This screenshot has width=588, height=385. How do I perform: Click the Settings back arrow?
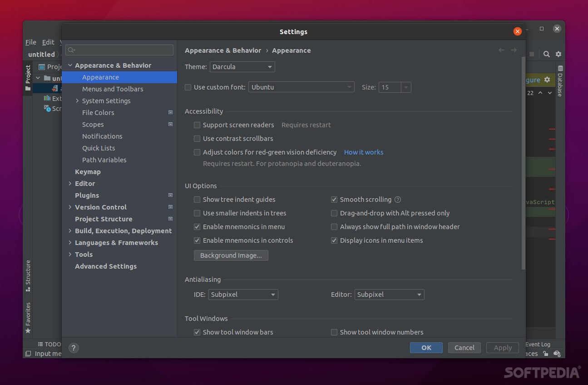[501, 50]
